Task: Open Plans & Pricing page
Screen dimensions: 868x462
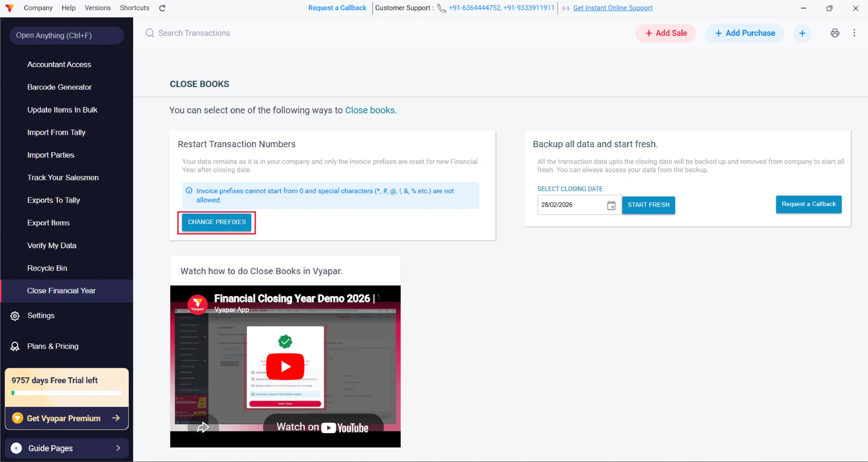Action: [67, 346]
